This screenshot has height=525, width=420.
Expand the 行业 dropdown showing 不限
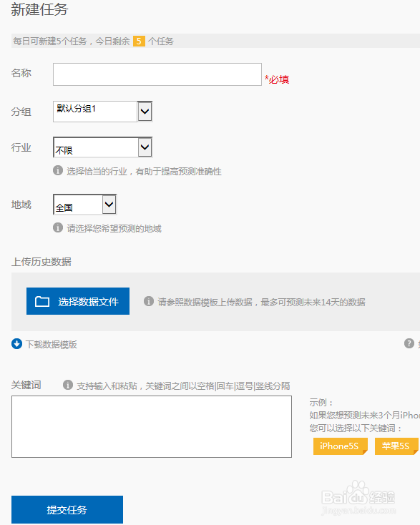click(102, 147)
